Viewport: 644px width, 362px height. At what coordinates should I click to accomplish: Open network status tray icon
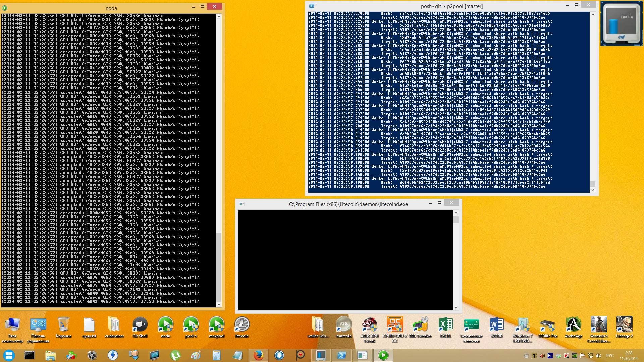(591, 356)
